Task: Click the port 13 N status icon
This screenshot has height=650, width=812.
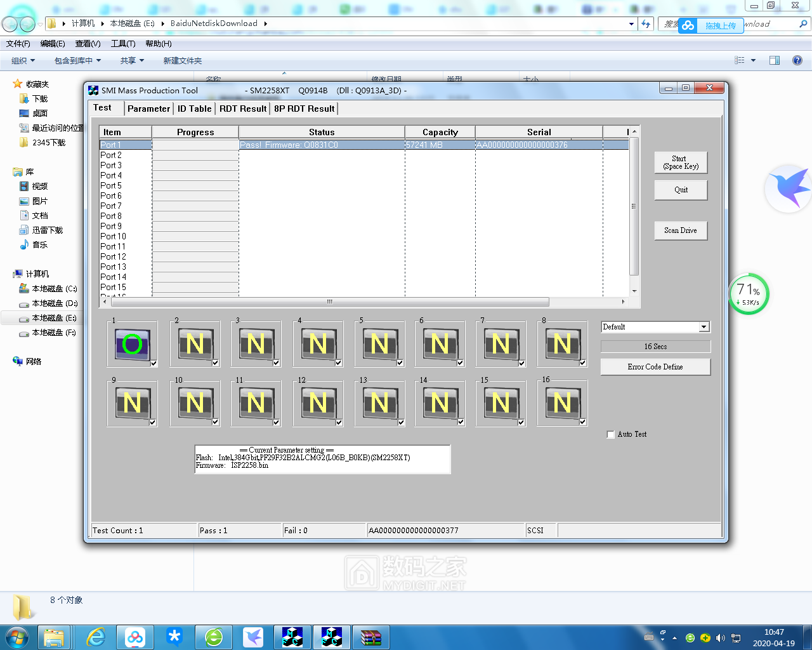Action: point(379,403)
